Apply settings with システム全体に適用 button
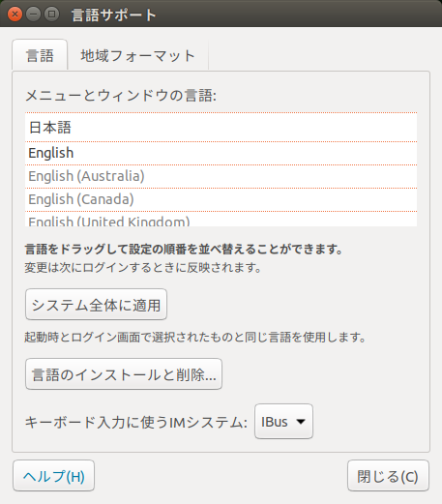 point(96,305)
